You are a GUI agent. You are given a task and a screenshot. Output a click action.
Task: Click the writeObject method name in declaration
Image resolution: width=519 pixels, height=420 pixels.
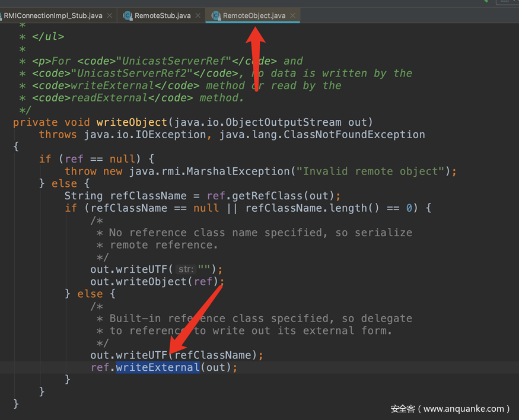tap(132, 122)
